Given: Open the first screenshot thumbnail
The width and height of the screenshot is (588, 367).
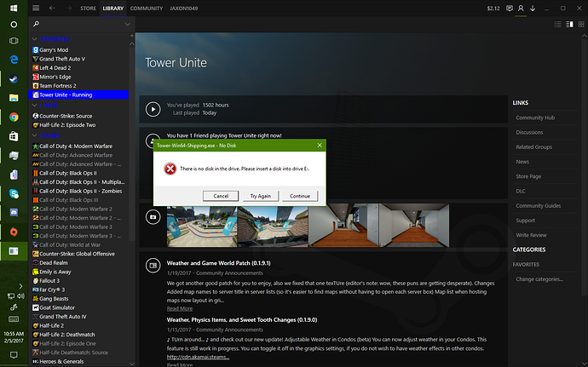Looking at the screenshot, I should (x=202, y=226).
